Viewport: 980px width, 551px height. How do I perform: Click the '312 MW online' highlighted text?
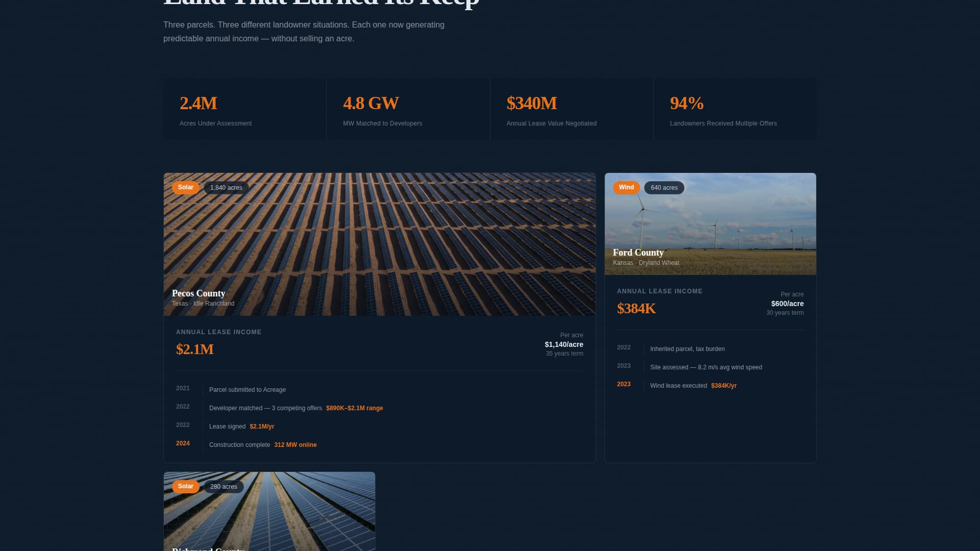tap(295, 444)
